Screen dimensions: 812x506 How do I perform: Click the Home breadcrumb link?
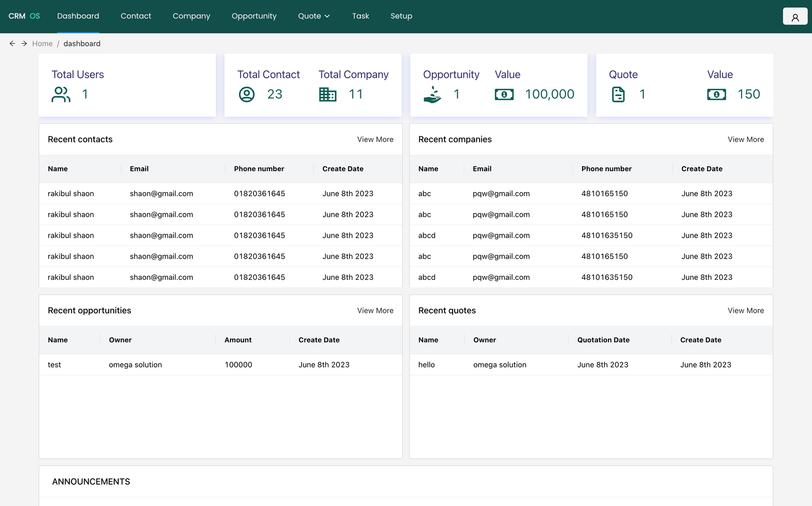tap(42, 44)
